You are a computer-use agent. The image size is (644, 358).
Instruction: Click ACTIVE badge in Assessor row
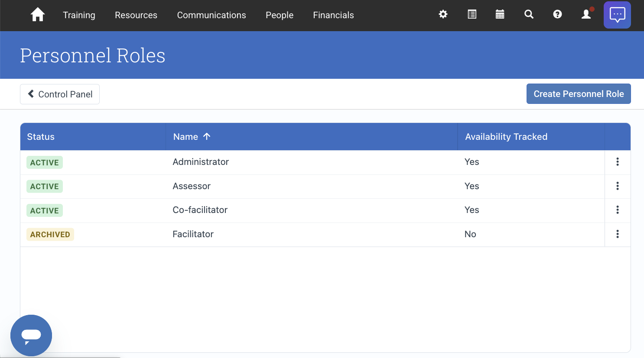(x=45, y=186)
